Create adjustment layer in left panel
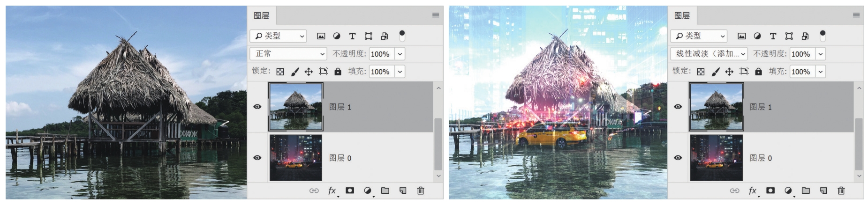The image size is (868, 205). pos(368,190)
